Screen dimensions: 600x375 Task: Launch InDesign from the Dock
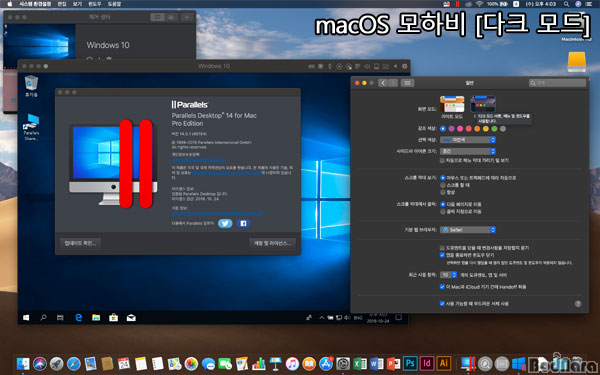pyautogui.click(x=427, y=364)
